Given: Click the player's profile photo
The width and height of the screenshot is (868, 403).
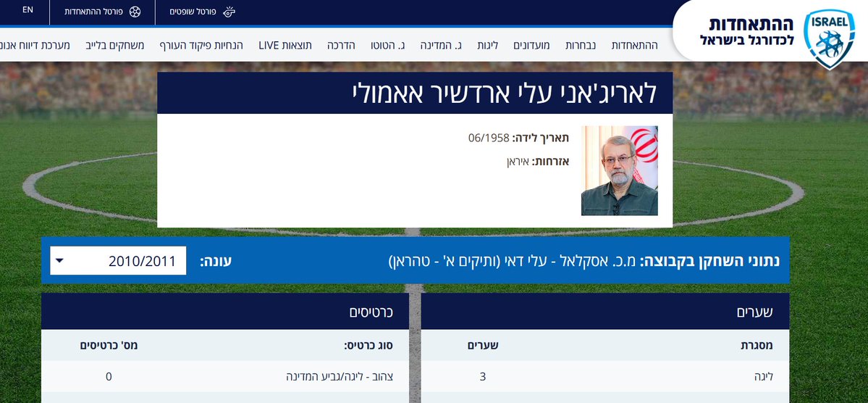Looking at the screenshot, I should click(620, 171).
